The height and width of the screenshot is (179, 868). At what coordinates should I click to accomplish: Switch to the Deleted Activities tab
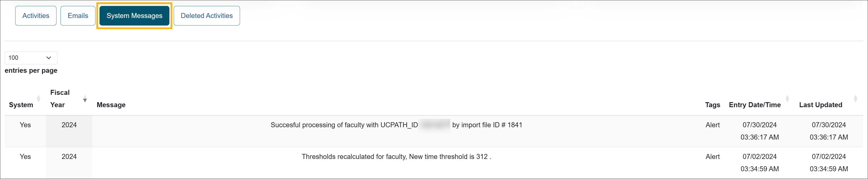[207, 16]
